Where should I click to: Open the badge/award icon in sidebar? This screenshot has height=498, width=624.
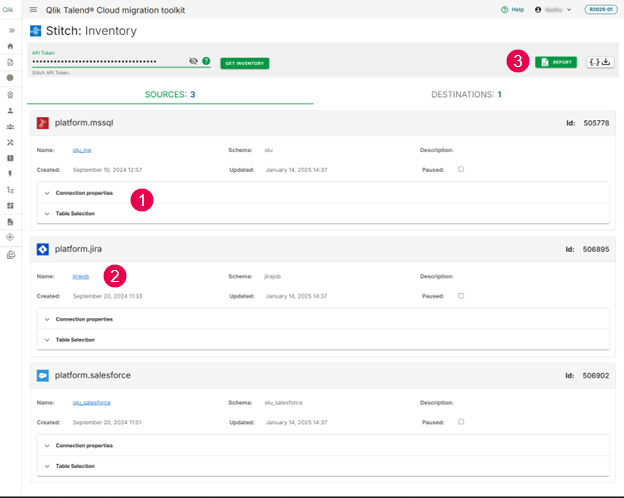coord(10,94)
